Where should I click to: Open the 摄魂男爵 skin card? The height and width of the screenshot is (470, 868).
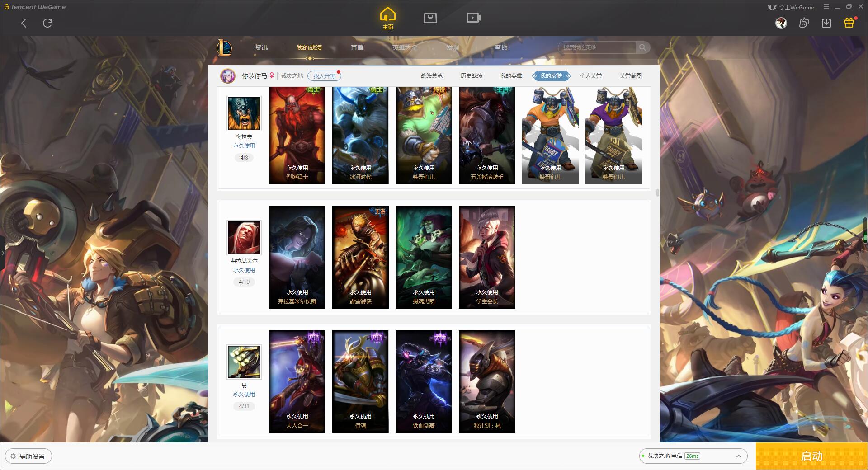tap(424, 258)
